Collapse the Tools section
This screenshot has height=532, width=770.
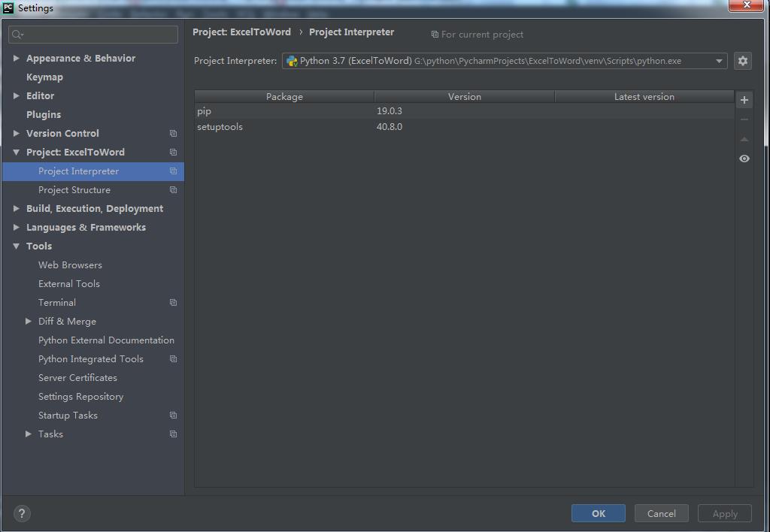17,246
